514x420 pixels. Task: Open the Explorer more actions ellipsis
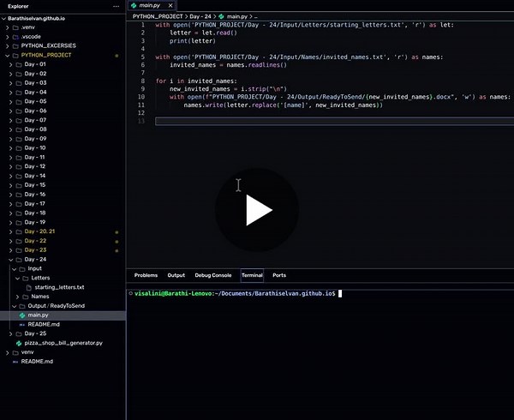(x=116, y=6)
